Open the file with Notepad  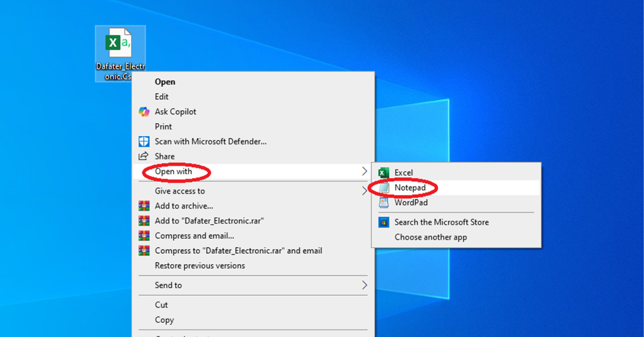[x=457, y=188]
